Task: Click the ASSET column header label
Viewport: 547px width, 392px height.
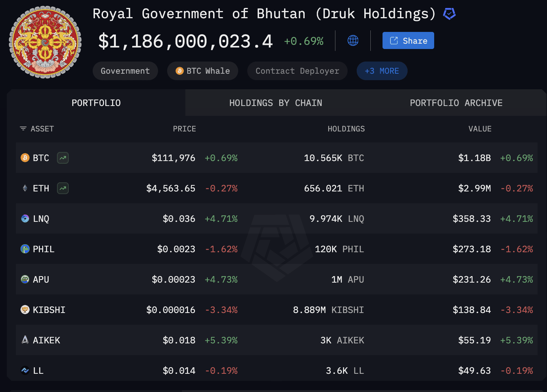Action: 42,129
